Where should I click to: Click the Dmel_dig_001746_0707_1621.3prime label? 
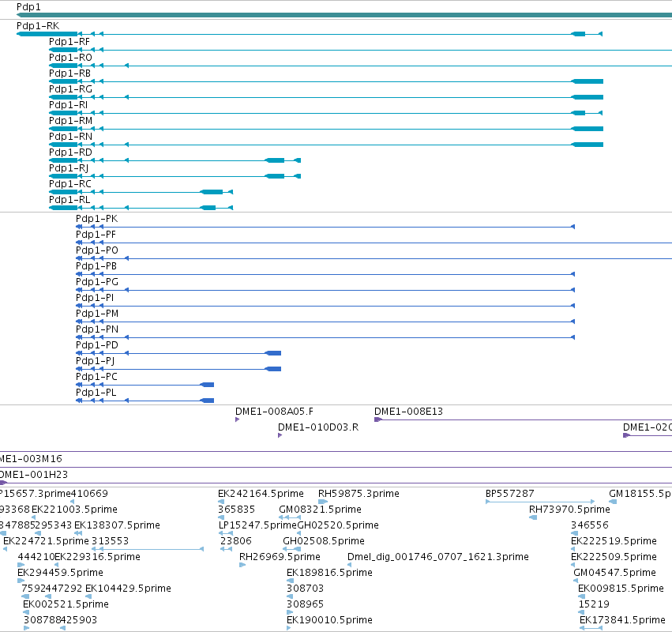(438, 557)
